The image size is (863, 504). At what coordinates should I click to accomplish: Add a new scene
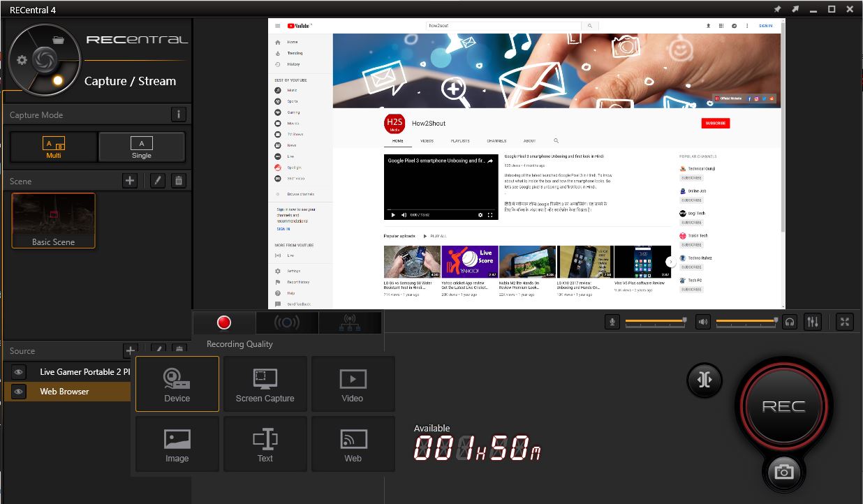[x=130, y=181]
